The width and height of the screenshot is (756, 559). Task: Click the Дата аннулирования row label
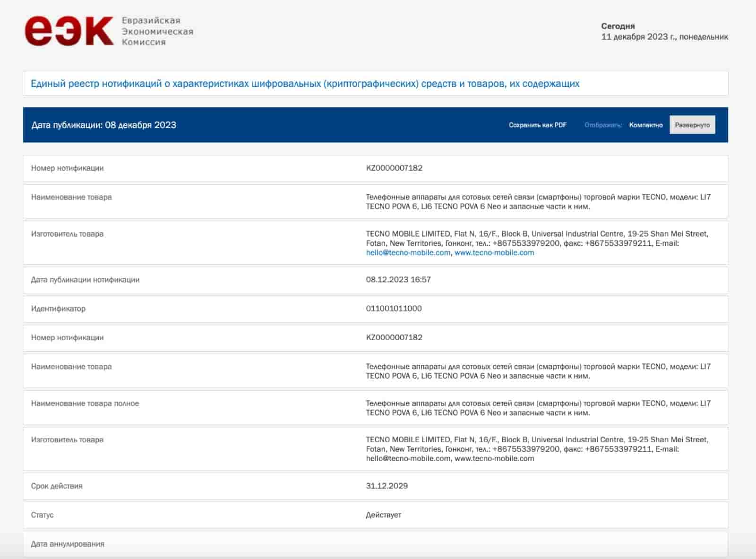(x=68, y=544)
